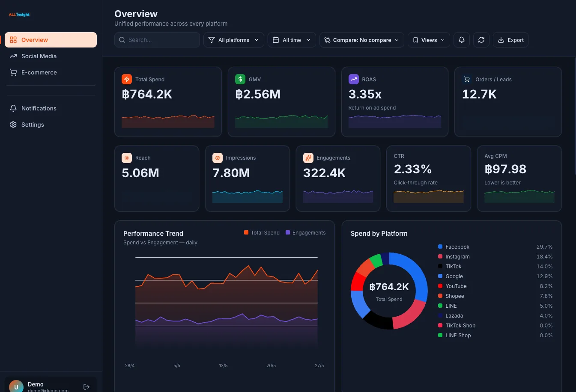
Task: Click the funnel filter icon
Action: (x=212, y=40)
